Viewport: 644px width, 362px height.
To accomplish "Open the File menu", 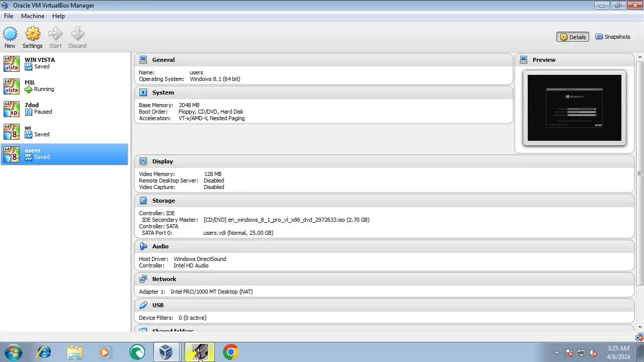I will [x=9, y=16].
